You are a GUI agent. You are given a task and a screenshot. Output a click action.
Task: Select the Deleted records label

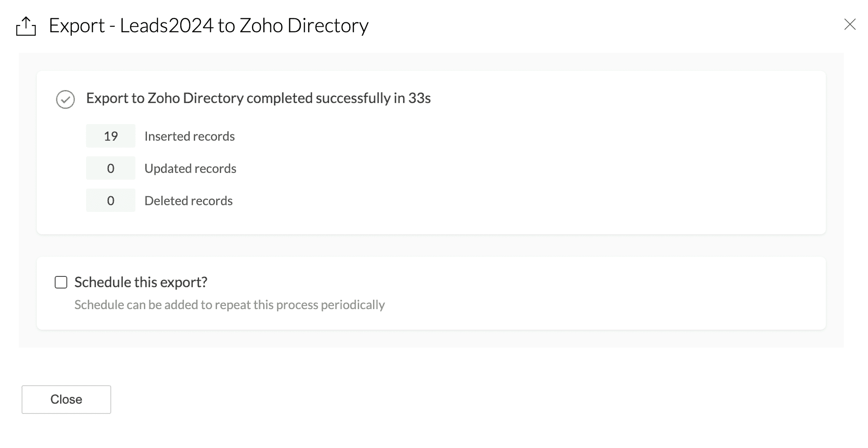[x=188, y=201]
